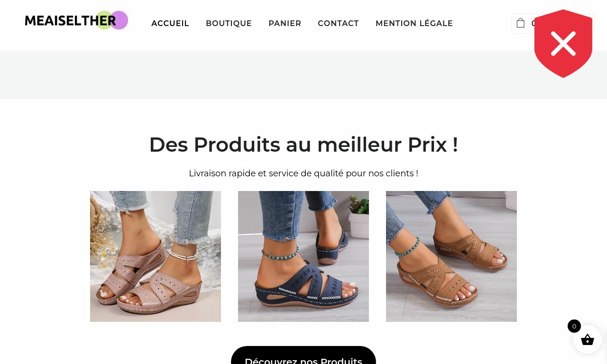Open the navy blue sandal image
607x364 pixels.
coord(303,256)
